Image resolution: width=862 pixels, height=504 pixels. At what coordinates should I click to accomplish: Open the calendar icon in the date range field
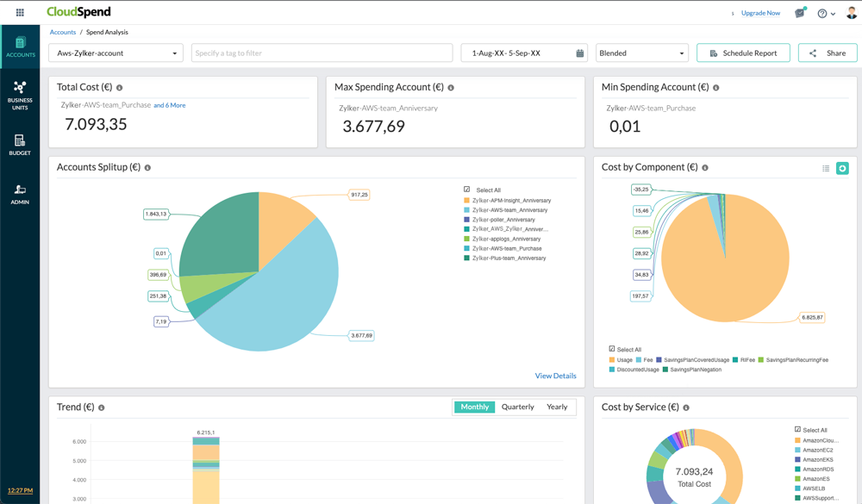click(x=581, y=53)
